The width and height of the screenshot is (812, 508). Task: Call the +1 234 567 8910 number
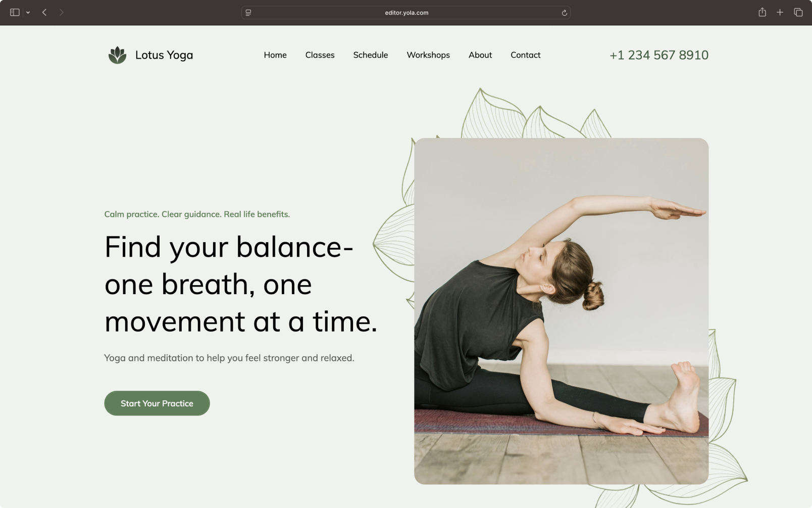659,55
